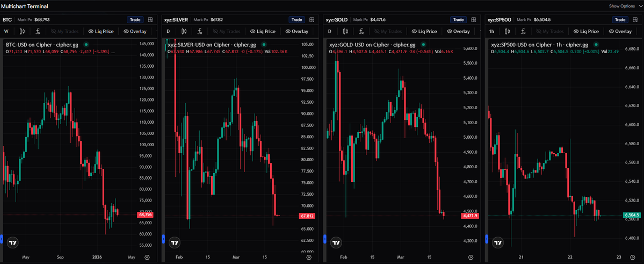Viewport: 644px width, 264px height.
Task: Click Trade button for BTC
Action: pyautogui.click(x=135, y=20)
